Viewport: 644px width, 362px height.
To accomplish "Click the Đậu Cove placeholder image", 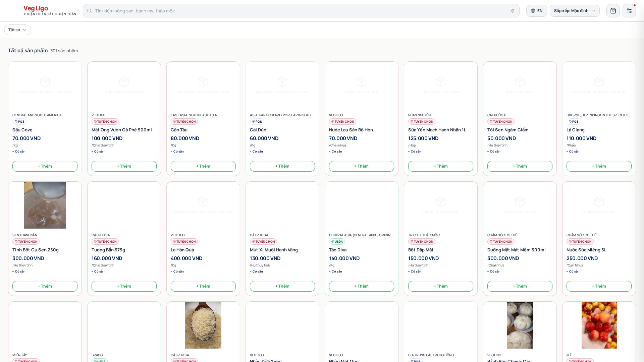I will (45, 85).
